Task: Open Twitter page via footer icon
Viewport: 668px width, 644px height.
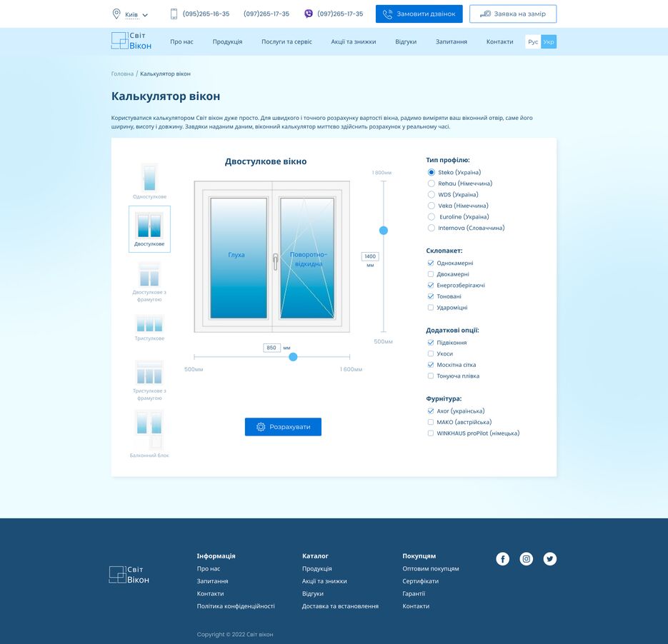Action: click(x=550, y=558)
